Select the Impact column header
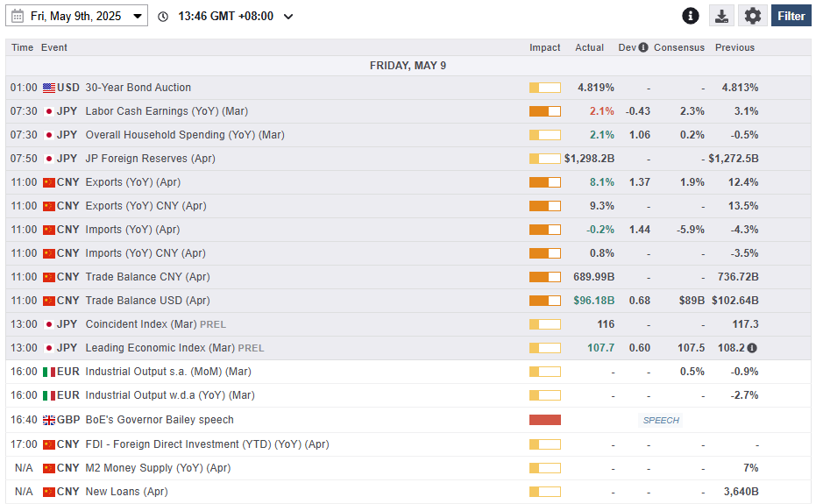 click(x=544, y=47)
